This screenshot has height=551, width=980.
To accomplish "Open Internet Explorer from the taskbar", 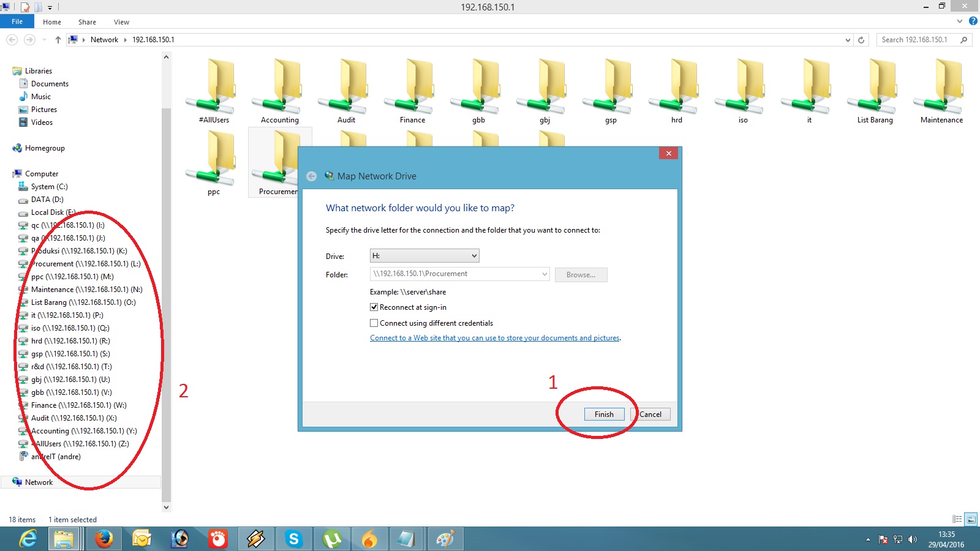I will pos(28,539).
